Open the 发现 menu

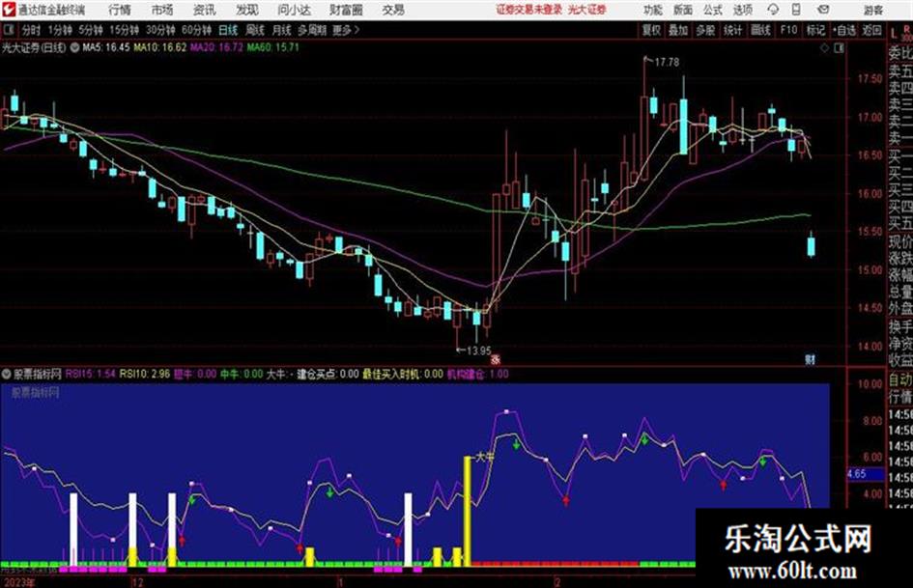coord(247,10)
